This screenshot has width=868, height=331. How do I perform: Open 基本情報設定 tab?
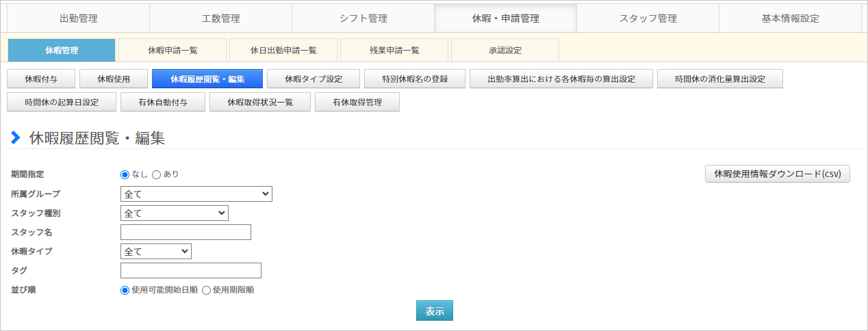790,18
